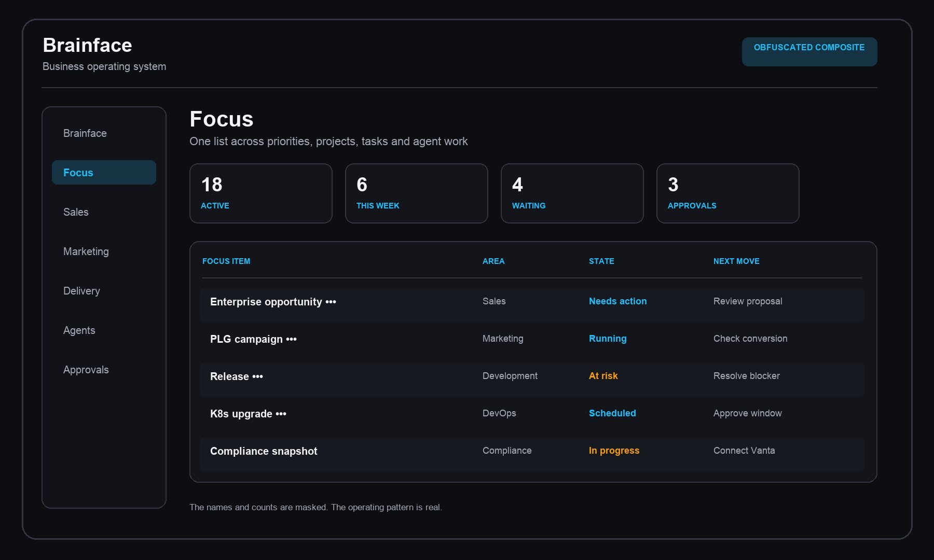Click the Next Move column header
The width and height of the screenshot is (934, 560).
coord(736,261)
